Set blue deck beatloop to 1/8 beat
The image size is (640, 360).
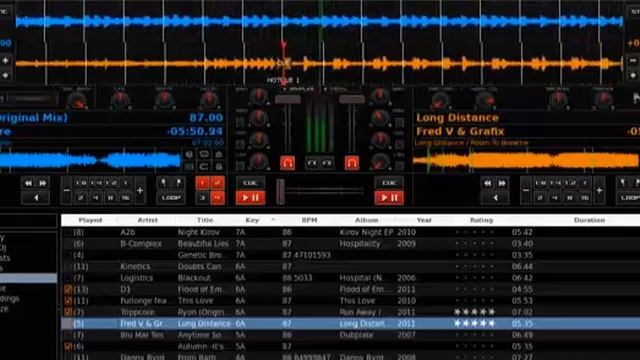click(x=81, y=183)
